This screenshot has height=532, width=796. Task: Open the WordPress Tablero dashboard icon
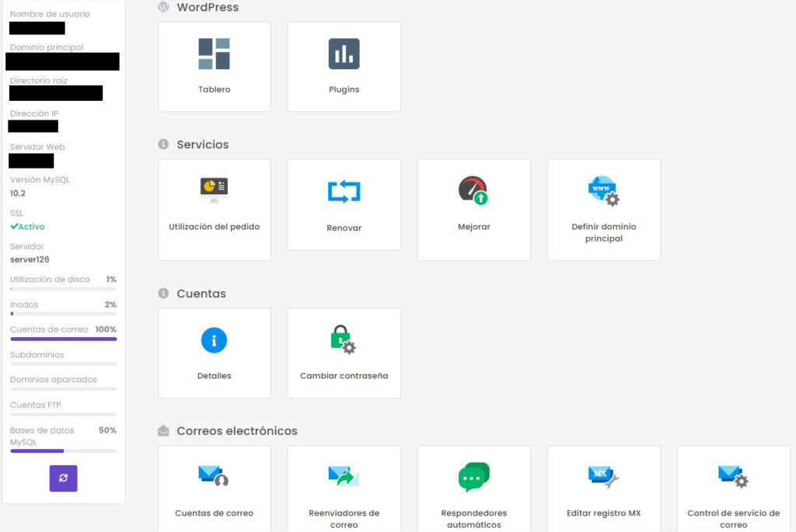point(214,54)
